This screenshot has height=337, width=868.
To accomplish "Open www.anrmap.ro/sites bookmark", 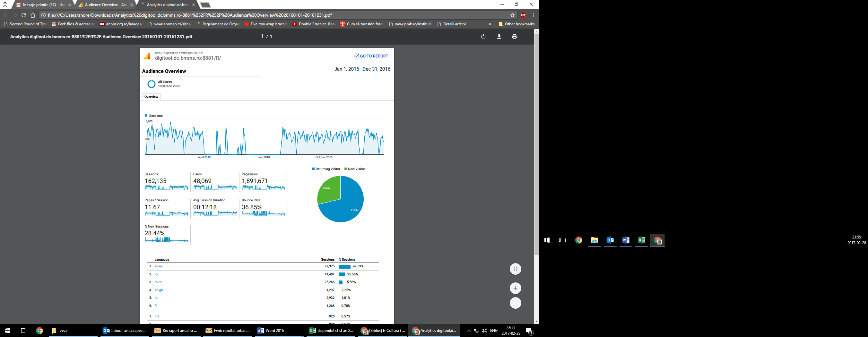I will pos(170,24).
